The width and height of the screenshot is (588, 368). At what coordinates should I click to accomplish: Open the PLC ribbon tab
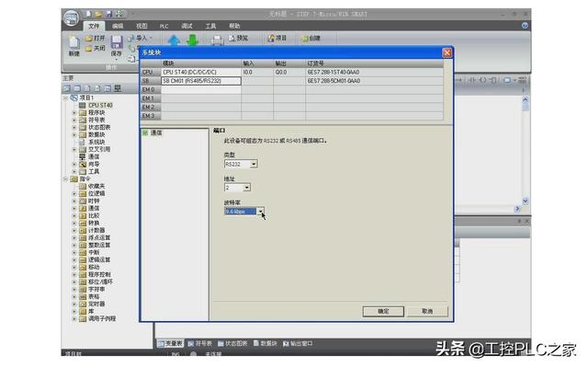[164, 26]
